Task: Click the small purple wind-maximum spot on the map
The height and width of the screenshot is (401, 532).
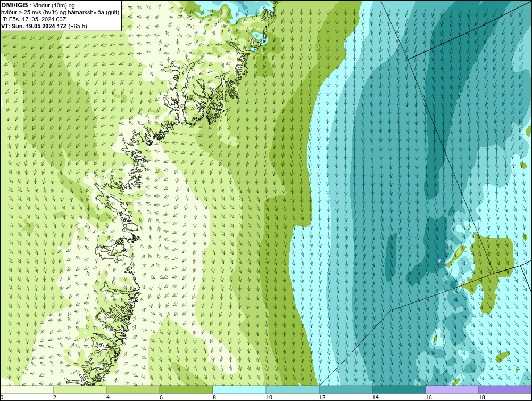Action: pyautogui.click(x=439, y=260)
